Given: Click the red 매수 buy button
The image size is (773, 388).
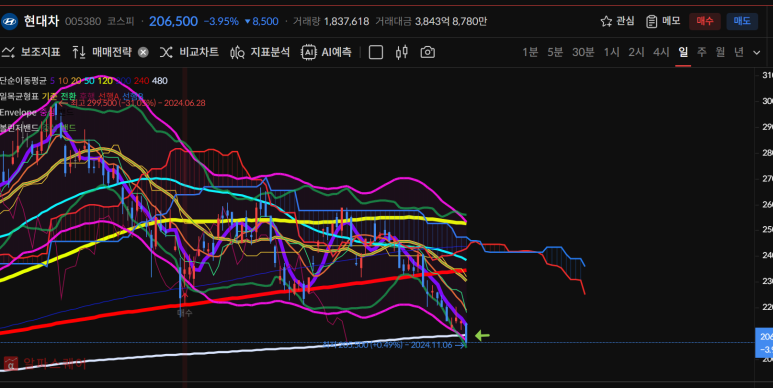Looking at the screenshot, I should 704,21.
